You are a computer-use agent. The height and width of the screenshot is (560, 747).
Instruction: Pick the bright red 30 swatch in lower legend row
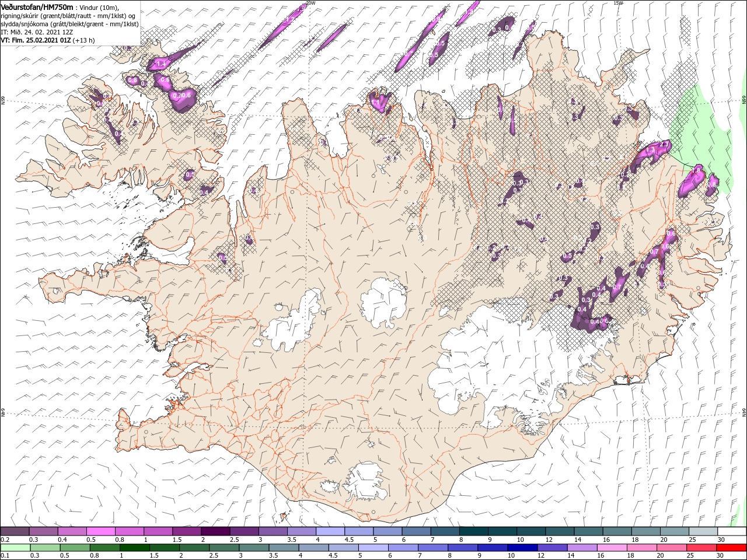732,548
